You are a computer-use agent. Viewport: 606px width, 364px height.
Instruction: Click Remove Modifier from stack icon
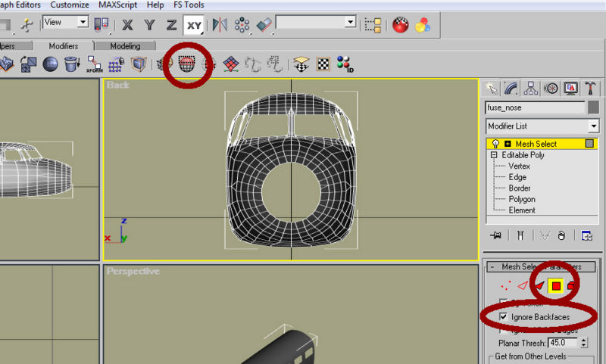(561, 235)
